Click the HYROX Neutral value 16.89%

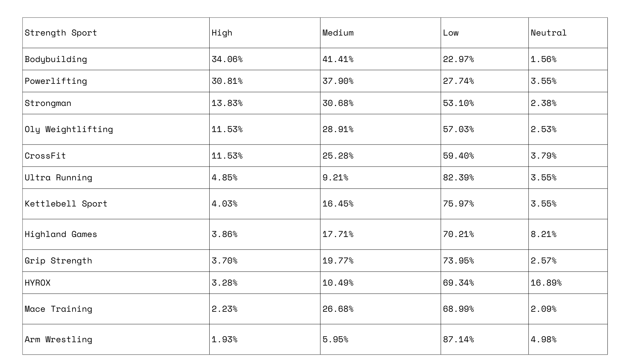(546, 283)
